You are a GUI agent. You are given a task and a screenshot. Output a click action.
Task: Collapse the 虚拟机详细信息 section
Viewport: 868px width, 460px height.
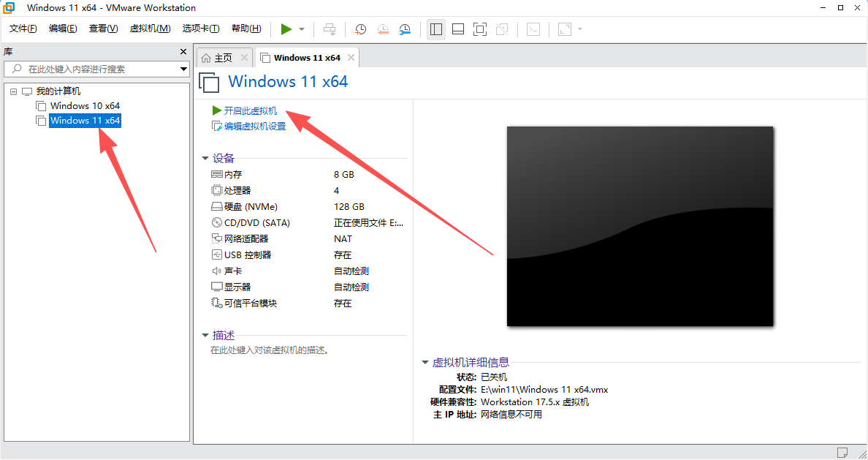coord(425,363)
